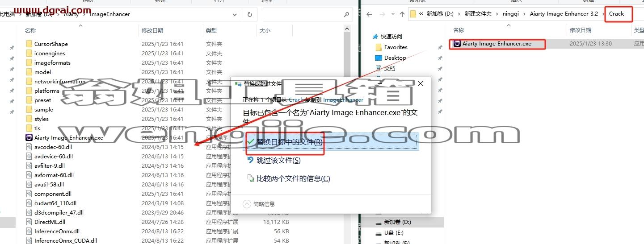Click the green checkmark for replacing the file
The image size is (644, 244).
click(x=250, y=142)
